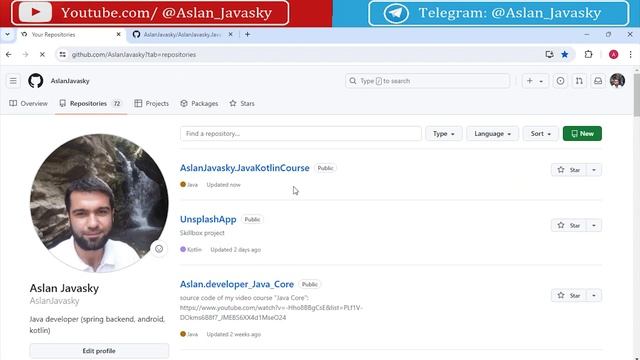This screenshot has height=360, width=640.
Task: Open Aslan.developer_Java_Core repository
Action: point(237,284)
